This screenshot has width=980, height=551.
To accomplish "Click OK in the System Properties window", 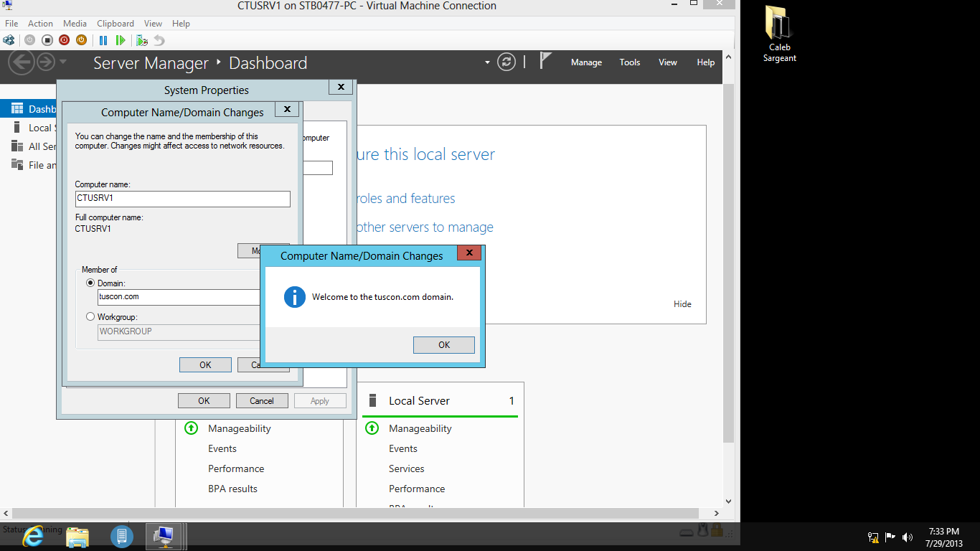I will [x=204, y=401].
